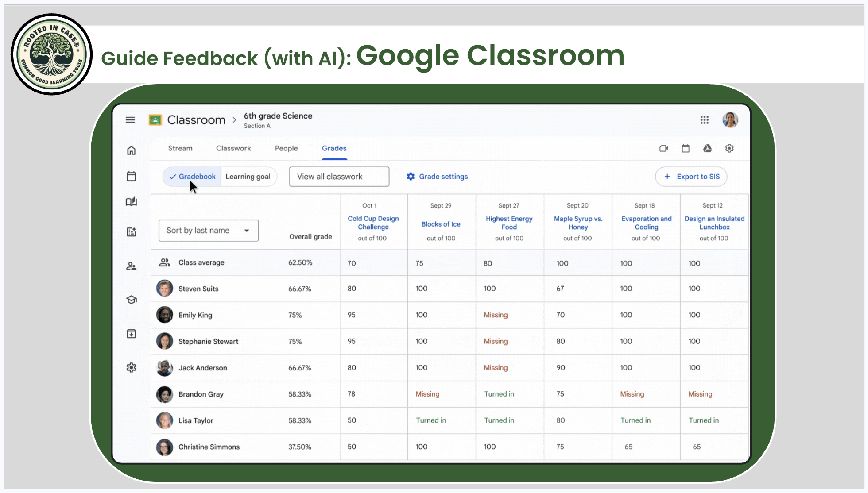The height and width of the screenshot is (493, 868).
Task: Switch to the People tab
Action: (287, 148)
